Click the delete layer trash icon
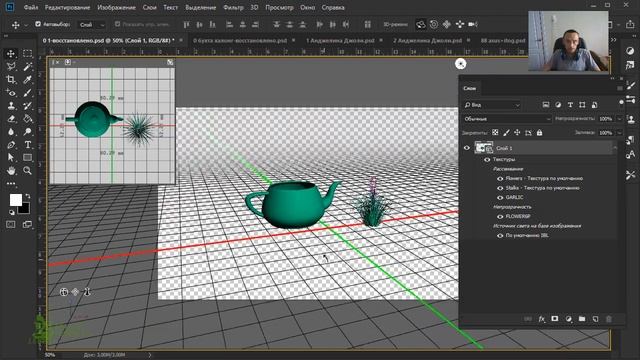 coord(609,319)
